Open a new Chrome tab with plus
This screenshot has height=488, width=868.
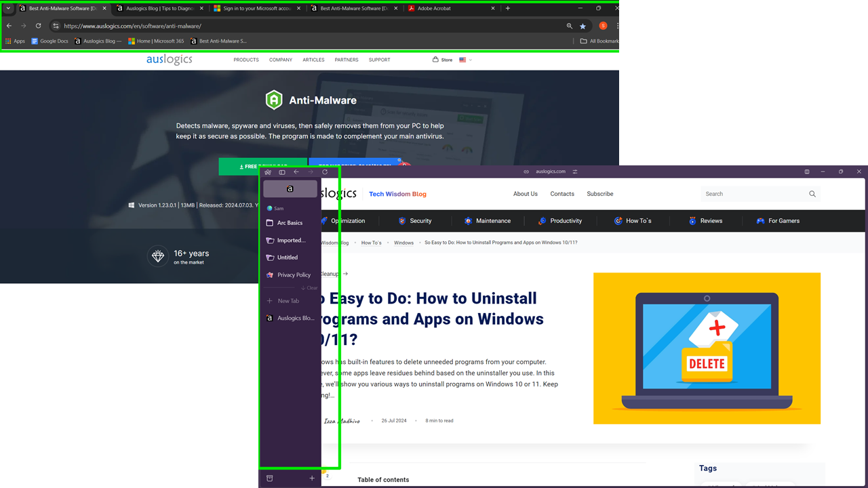508,8
